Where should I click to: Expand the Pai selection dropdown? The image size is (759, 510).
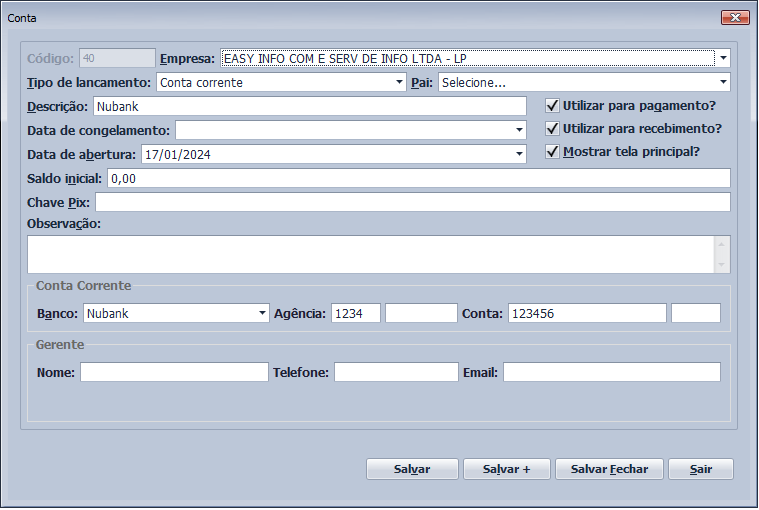click(x=723, y=82)
